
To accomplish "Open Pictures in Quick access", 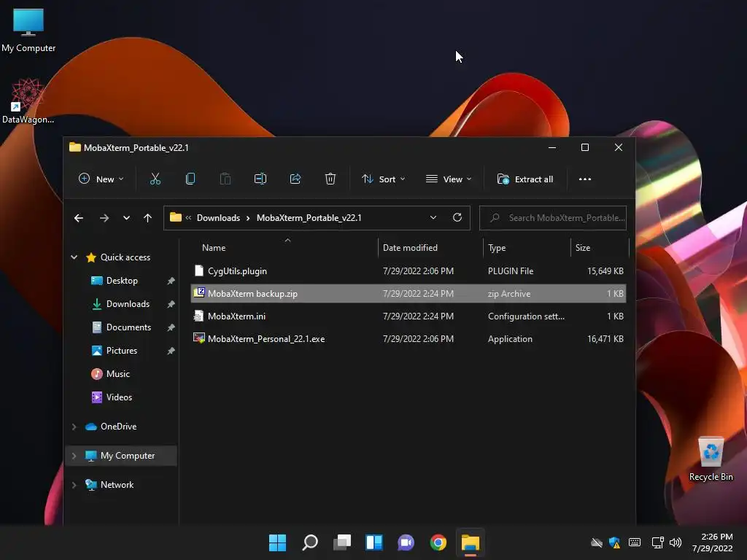I will [x=122, y=351].
